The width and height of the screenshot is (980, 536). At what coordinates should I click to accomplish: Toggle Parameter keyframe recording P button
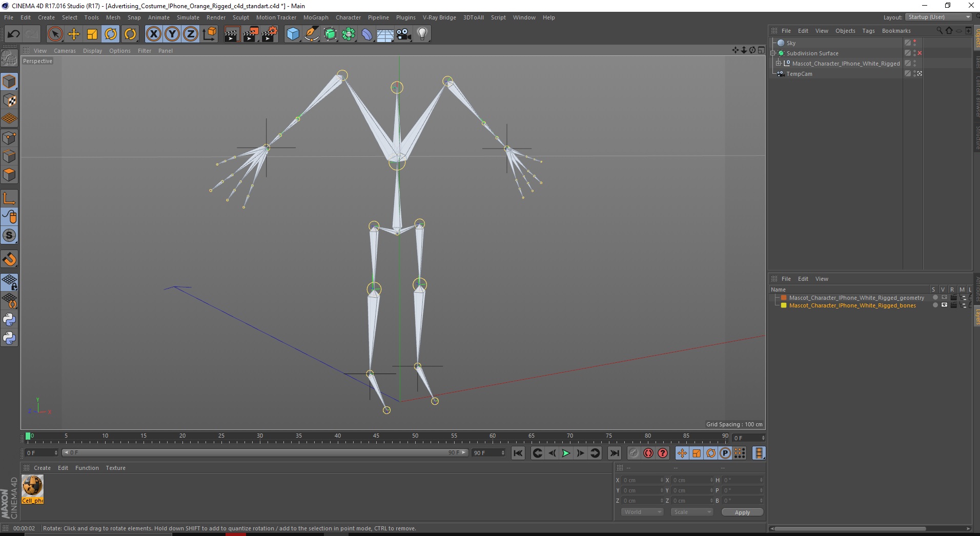(725, 453)
